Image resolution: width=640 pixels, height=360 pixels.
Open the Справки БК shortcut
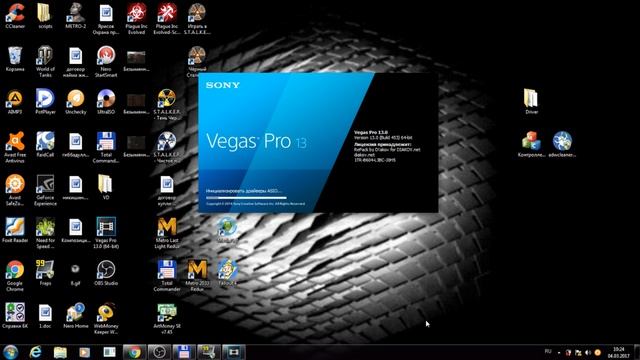(15, 316)
